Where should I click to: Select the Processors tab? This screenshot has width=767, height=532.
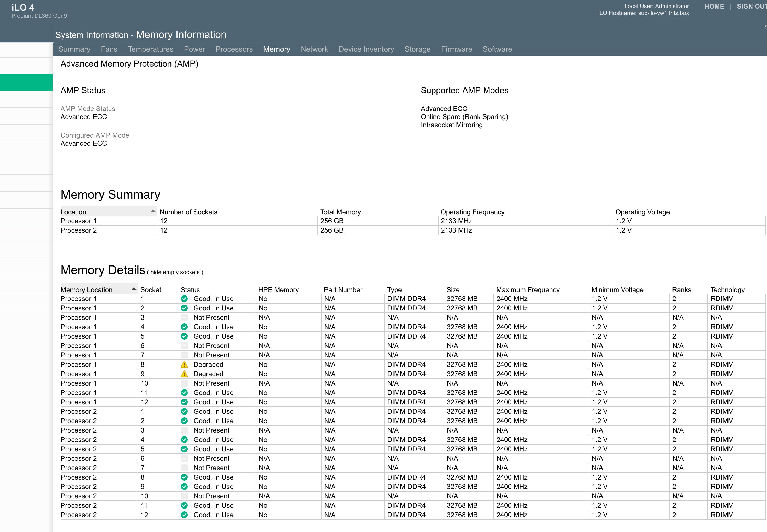[234, 49]
